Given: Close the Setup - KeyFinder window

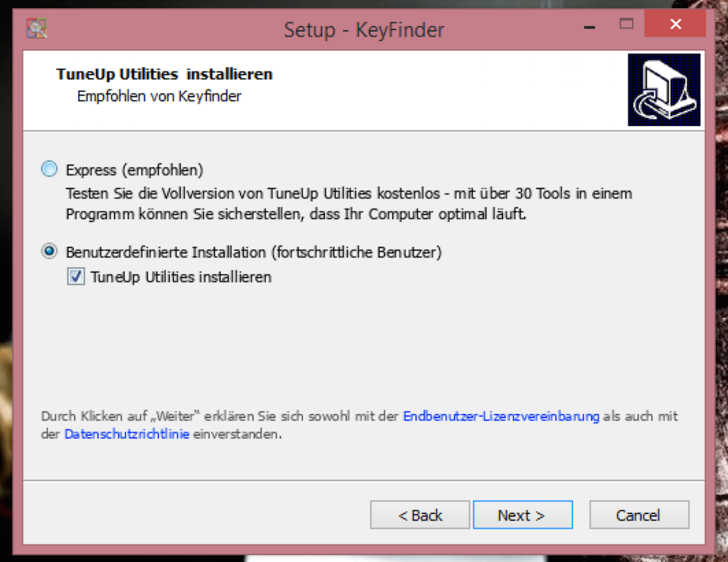Looking at the screenshot, I should coord(676,24).
